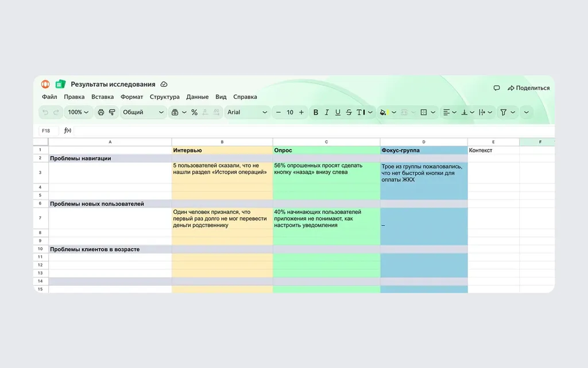Image resolution: width=588 pixels, height=368 pixels.
Task: Select the yellow Интервью header cell
Action: click(x=222, y=150)
